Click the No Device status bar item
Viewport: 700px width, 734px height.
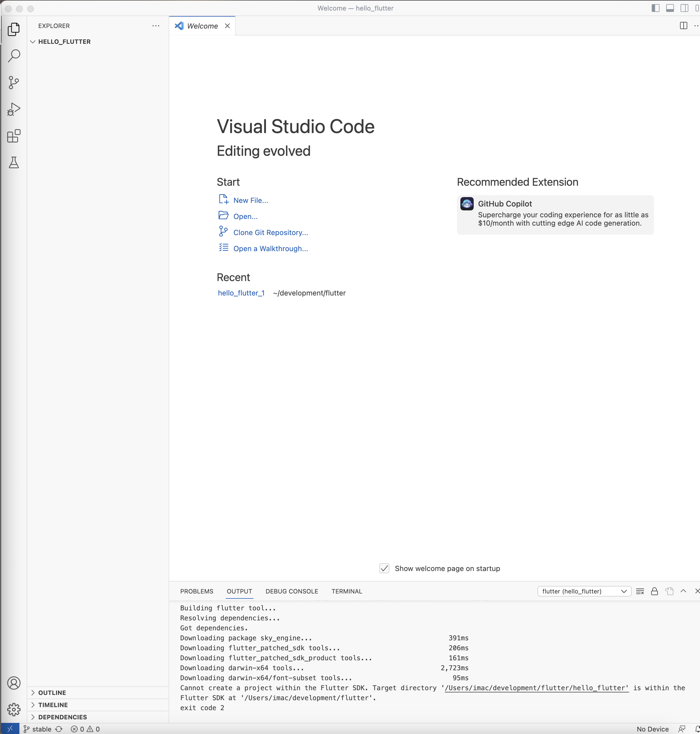pyautogui.click(x=653, y=729)
